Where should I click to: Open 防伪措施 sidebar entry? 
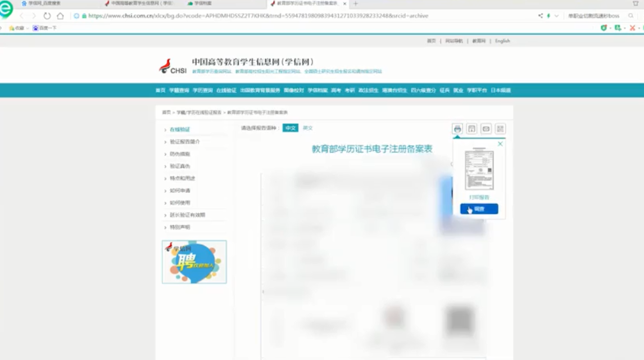click(x=179, y=154)
